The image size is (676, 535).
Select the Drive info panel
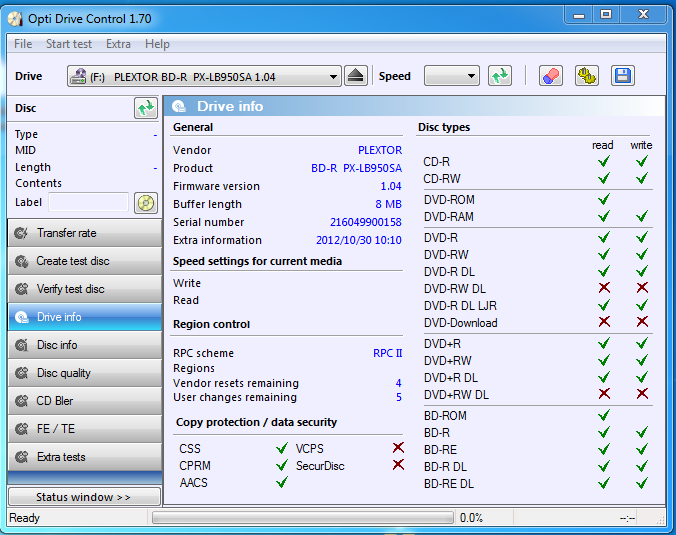coord(85,317)
